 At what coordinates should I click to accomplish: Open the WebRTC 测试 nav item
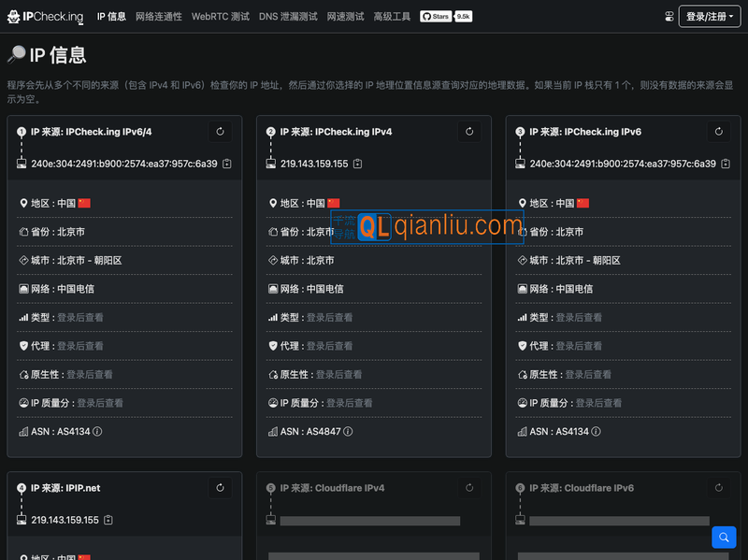click(220, 17)
